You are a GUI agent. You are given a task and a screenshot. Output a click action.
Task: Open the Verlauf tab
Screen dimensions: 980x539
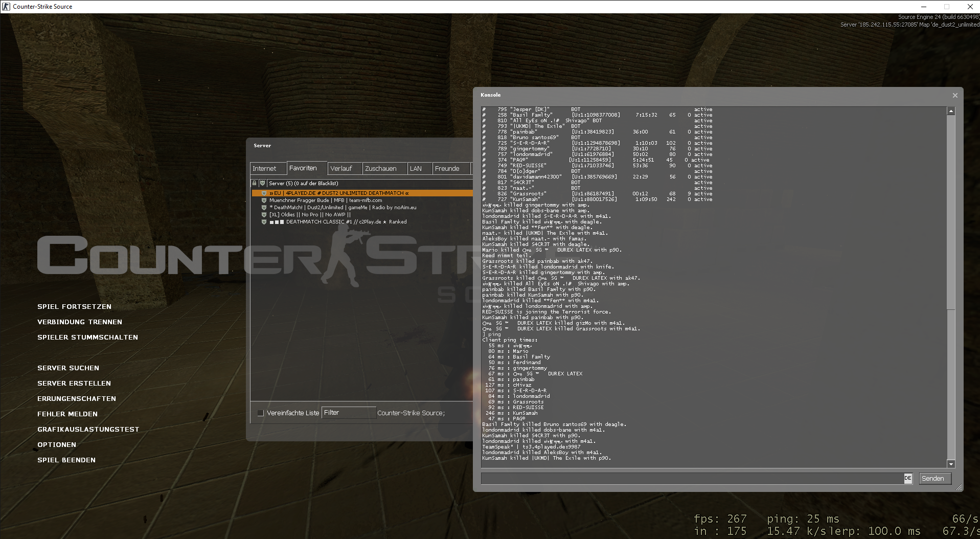345,168
